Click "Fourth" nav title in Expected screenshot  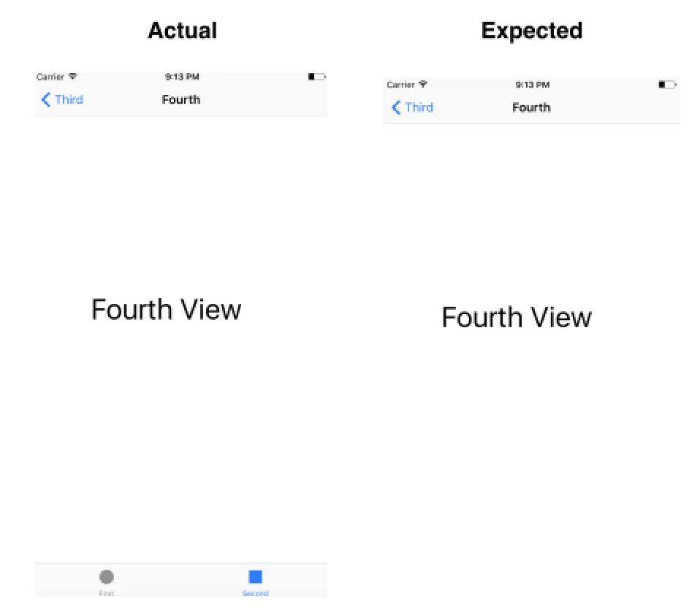click(x=531, y=107)
